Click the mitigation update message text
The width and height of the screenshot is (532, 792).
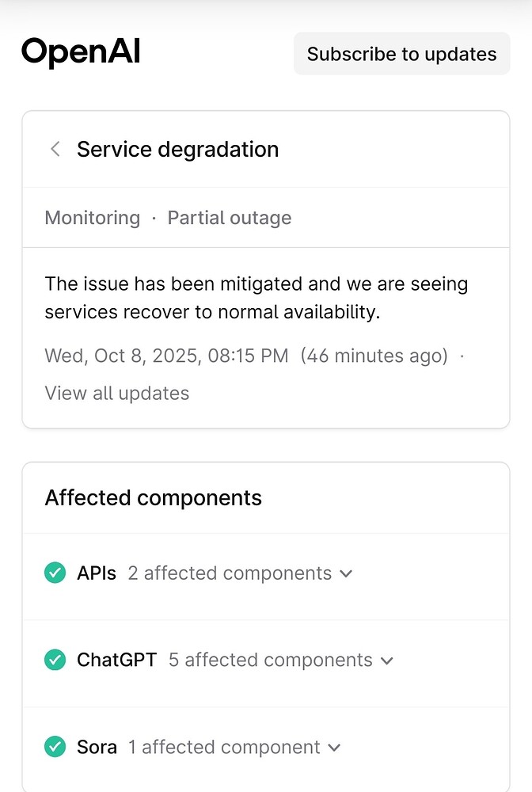pyautogui.click(x=256, y=297)
